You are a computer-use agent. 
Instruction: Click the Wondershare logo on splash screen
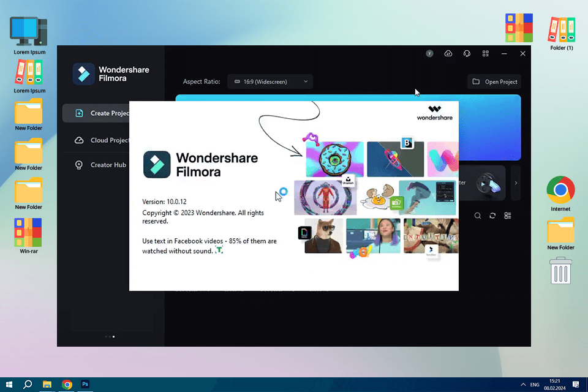tap(435, 113)
